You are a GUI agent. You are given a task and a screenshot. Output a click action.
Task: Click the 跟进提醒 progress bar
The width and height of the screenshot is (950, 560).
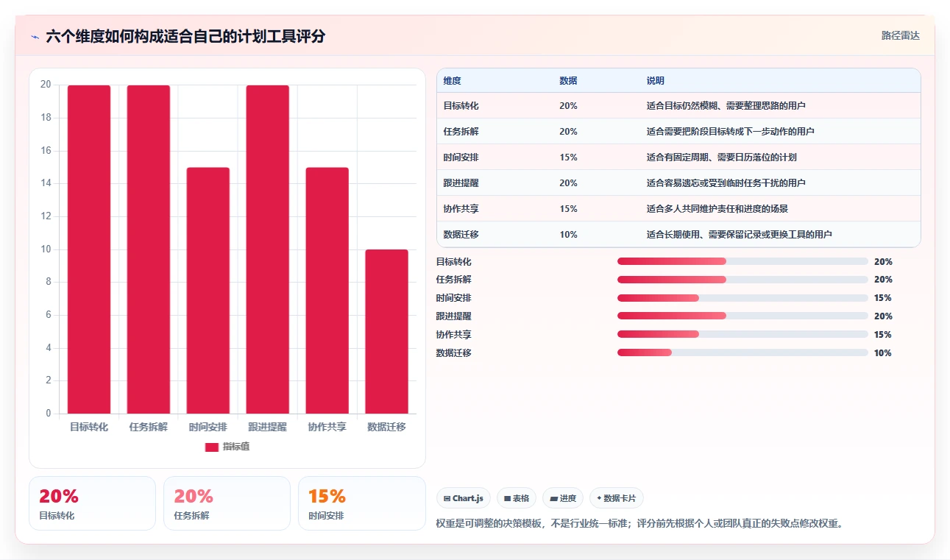click(x=743, y=316)
